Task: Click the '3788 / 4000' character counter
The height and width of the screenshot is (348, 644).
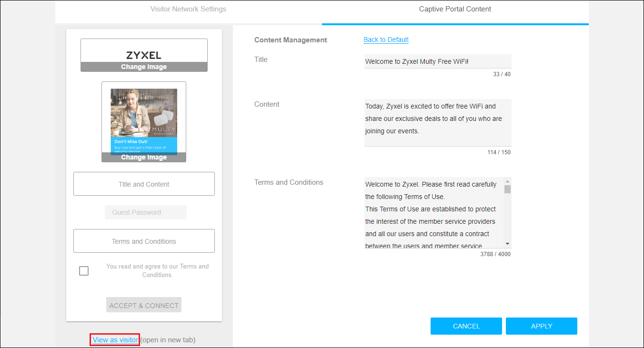Action: [495, 254]
